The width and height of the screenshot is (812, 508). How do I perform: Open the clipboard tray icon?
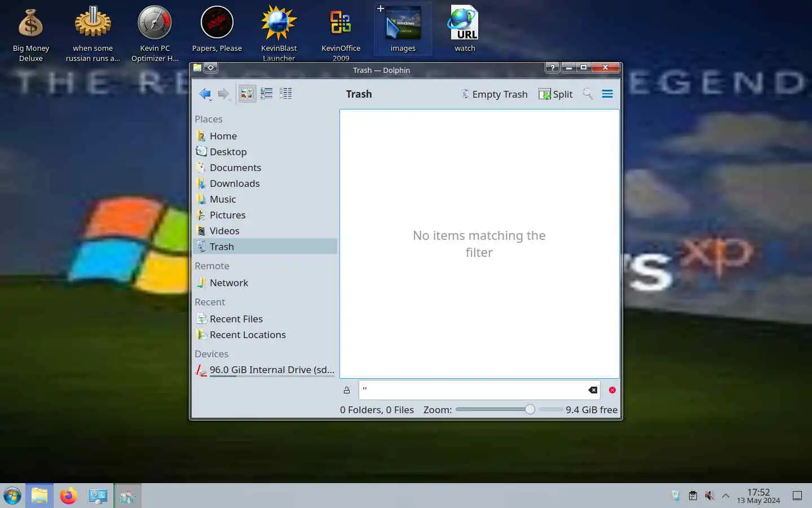tap(692, 496)
